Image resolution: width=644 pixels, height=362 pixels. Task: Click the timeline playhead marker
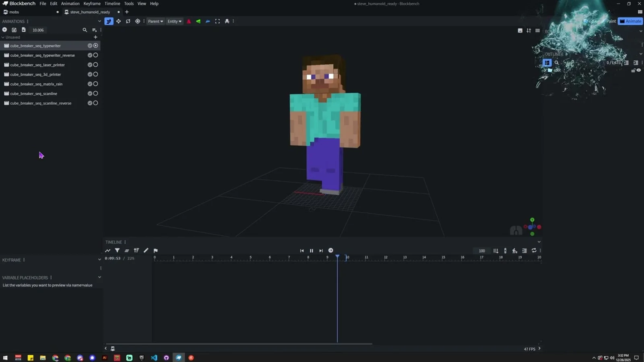coord(337,257)
